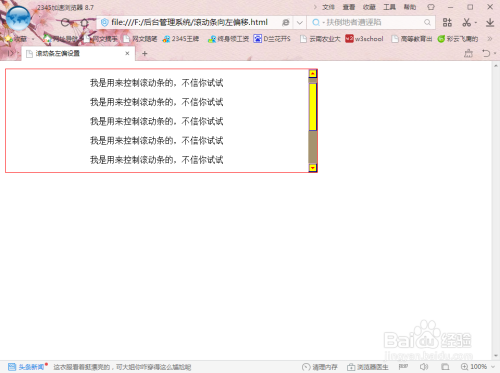The height and width of the screenshot is (373, 500).
Task: Open the 查看 menu
Action: 349,7
